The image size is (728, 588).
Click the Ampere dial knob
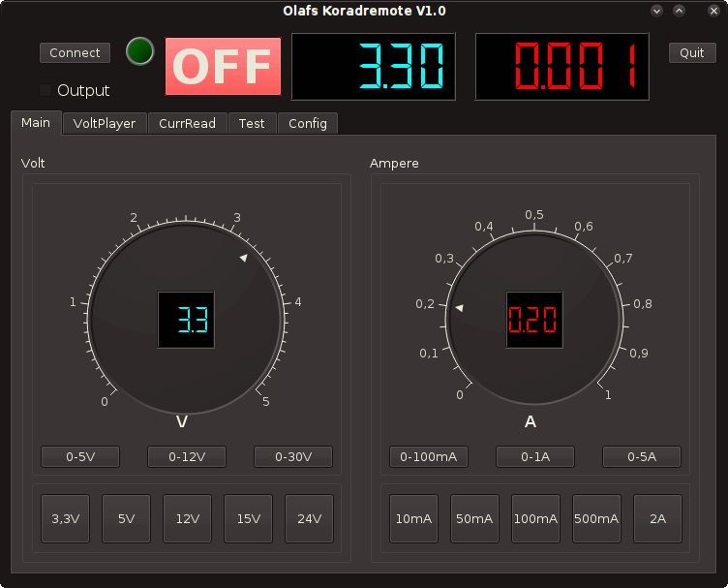point(534,320)
